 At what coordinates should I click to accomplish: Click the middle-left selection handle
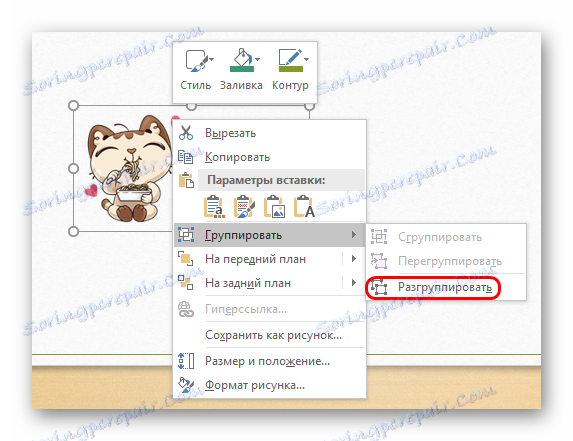tap(73, 168)
